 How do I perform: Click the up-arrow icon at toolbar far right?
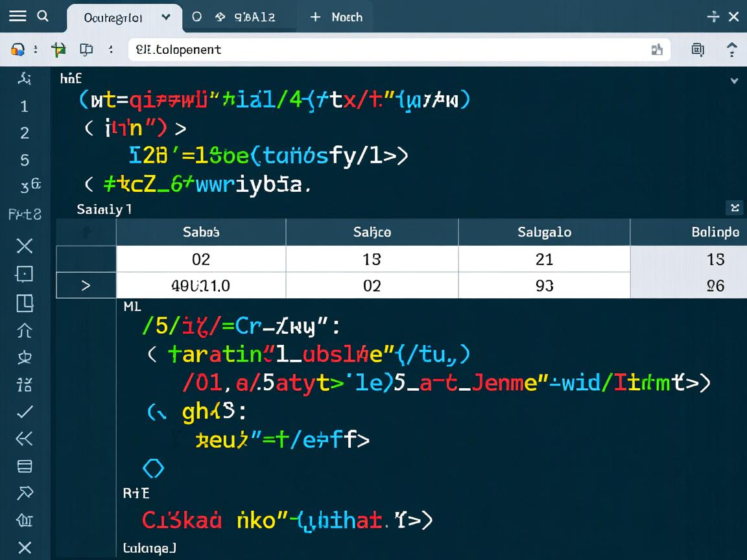point(732,49)
